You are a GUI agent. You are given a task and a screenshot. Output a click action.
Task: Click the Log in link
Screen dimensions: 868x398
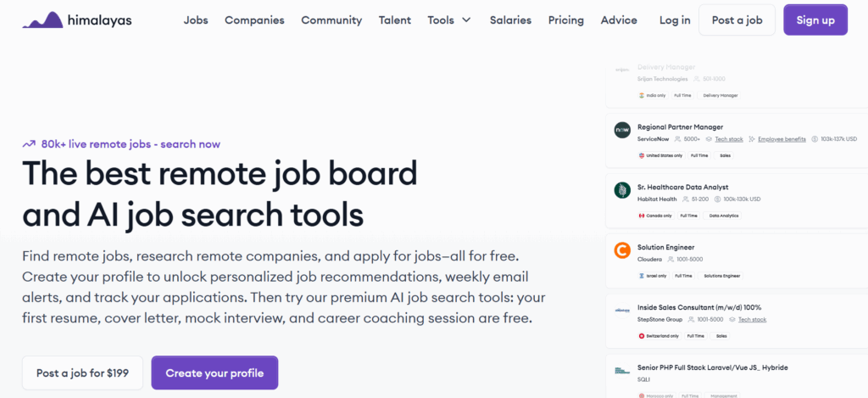pyautogui.click(x=675, y=20)
